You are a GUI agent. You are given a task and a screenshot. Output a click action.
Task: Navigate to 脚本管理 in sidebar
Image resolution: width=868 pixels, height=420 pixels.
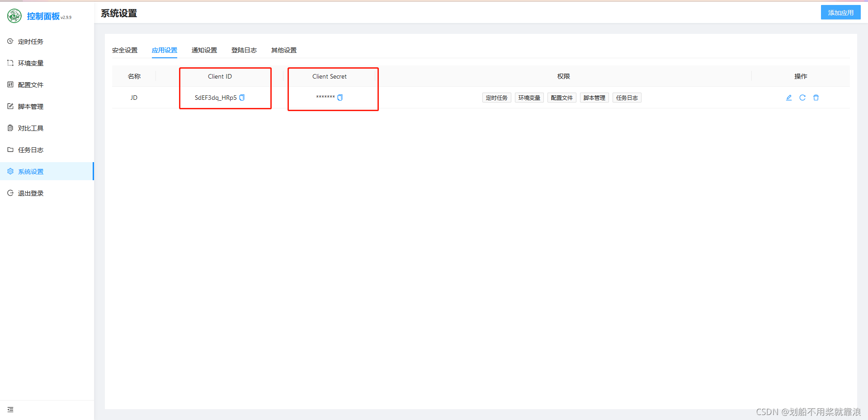(30, 107)
